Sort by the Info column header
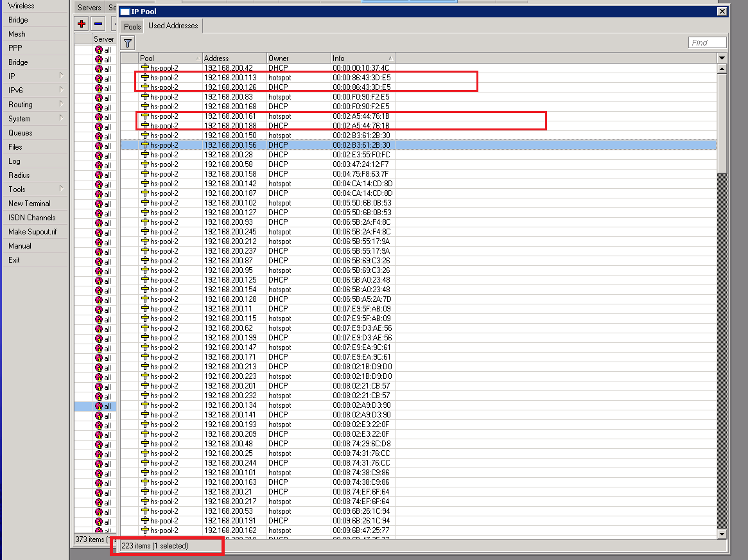Image resolution: width=748 pixels, height=560 pixels. click(x=363, y=58)
